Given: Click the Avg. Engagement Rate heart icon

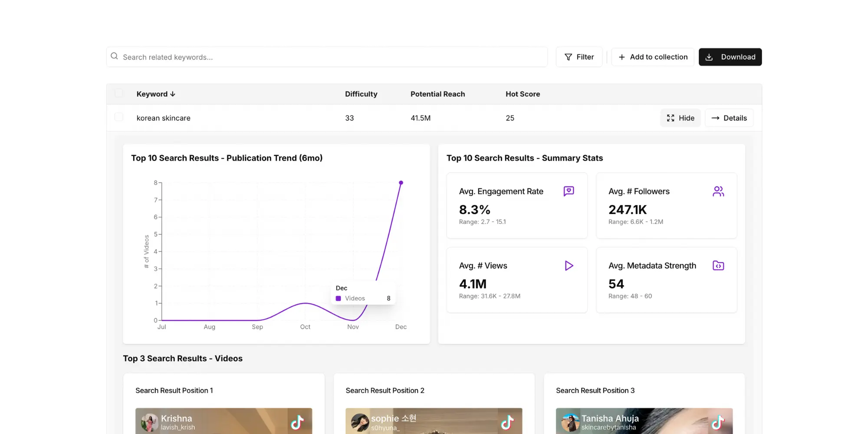Looking at the screenshot, I should pos(569,191).
